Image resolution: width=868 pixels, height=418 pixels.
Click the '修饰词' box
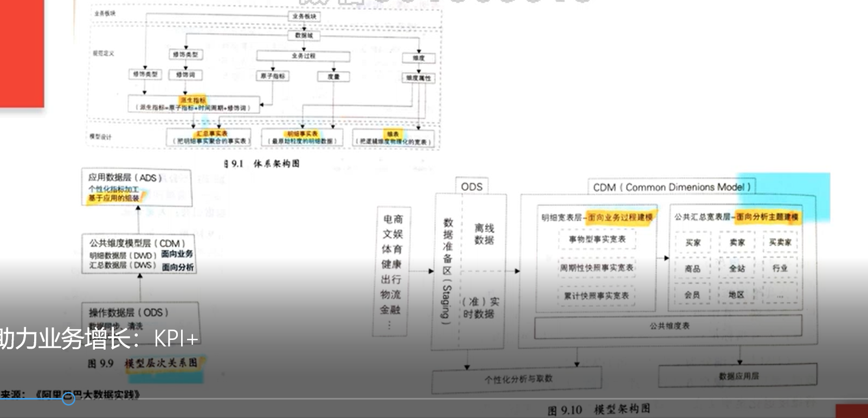185,74
